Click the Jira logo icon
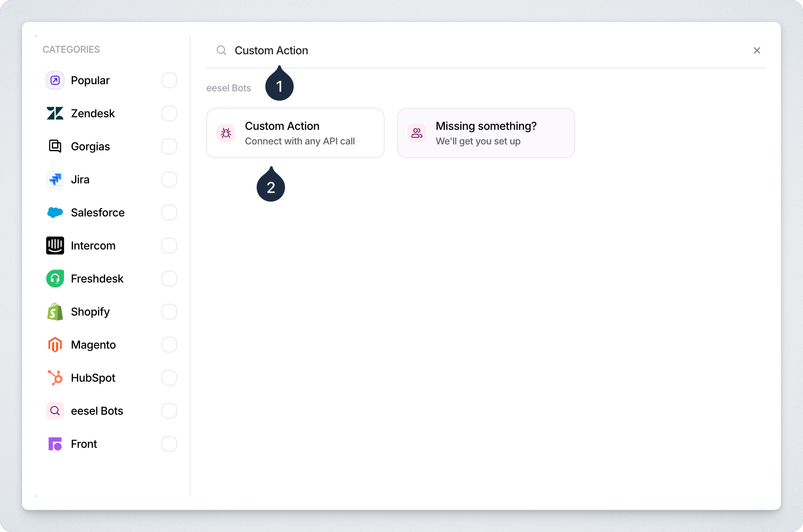This screenshot has width=803, height=532. tap(55, 179)
